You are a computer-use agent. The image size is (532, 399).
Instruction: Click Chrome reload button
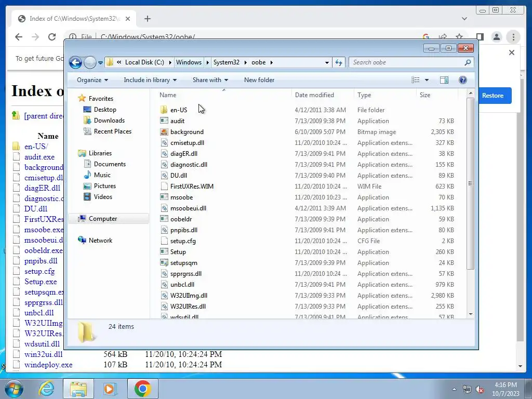point(52,37)
